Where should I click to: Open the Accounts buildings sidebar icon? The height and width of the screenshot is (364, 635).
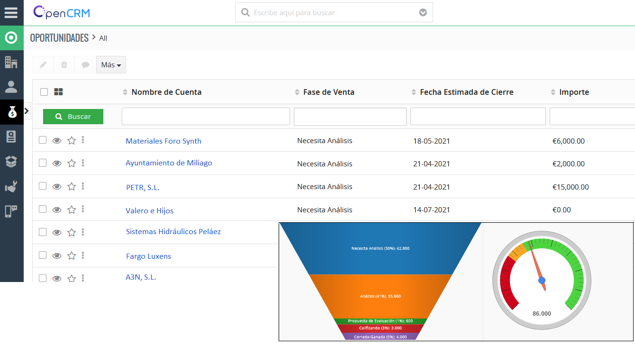point(11,62)
